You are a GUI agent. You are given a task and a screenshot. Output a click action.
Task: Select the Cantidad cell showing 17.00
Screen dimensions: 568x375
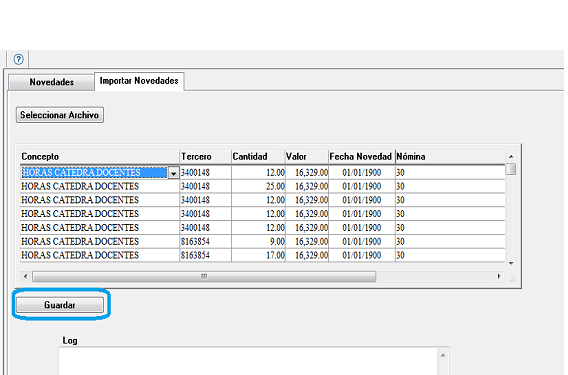click(258, 255)
